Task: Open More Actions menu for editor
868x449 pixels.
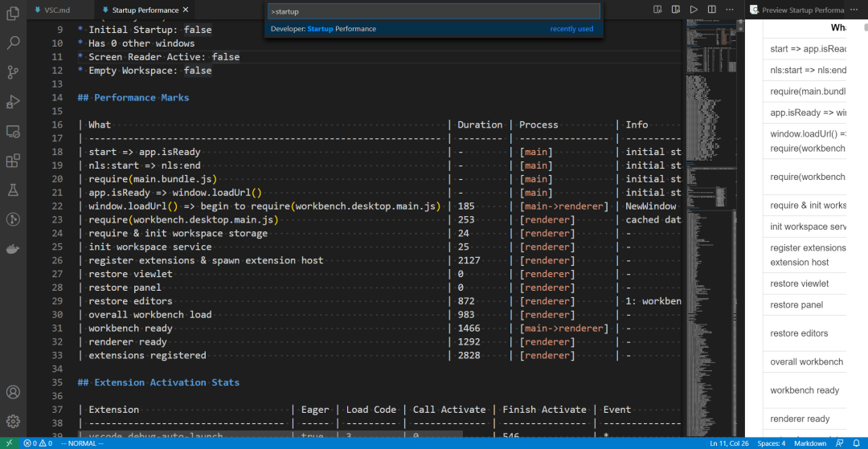Action: 728,10
